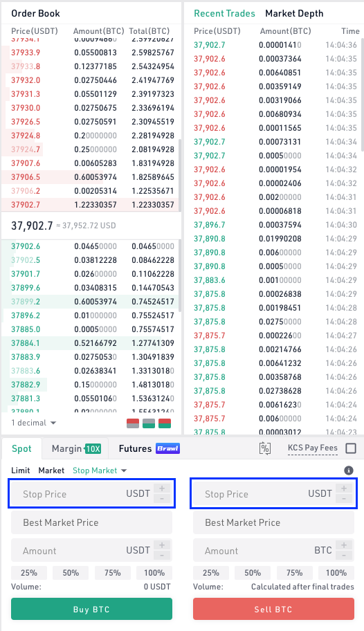Image resolution: width=364 pixels, height=631 pixels.
Task: Open the Margin 10X tab
Action: click(76, 448)
